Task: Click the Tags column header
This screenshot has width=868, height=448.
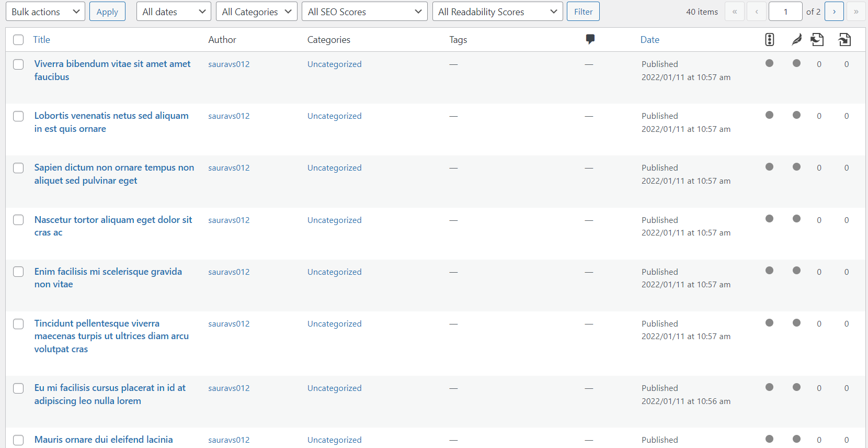Action: [x=458, y=40]
